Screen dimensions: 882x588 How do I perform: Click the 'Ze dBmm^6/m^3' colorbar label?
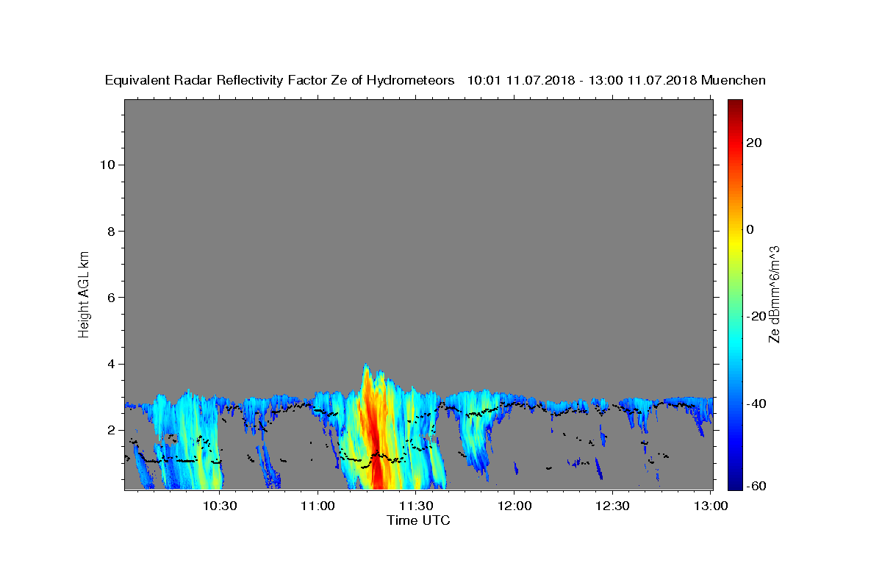(x=774, y=294)
